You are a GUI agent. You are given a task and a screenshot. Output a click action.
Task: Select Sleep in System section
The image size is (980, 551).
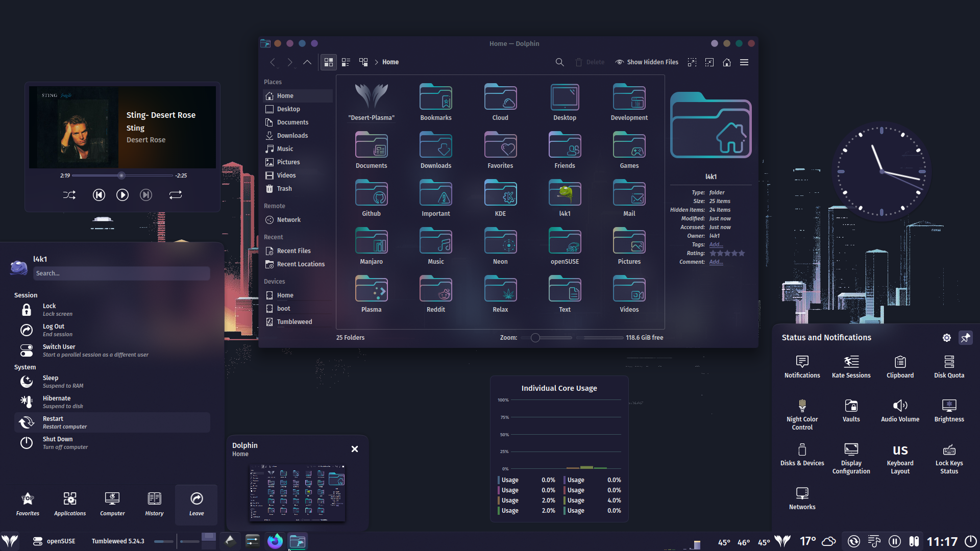[112, 382]
